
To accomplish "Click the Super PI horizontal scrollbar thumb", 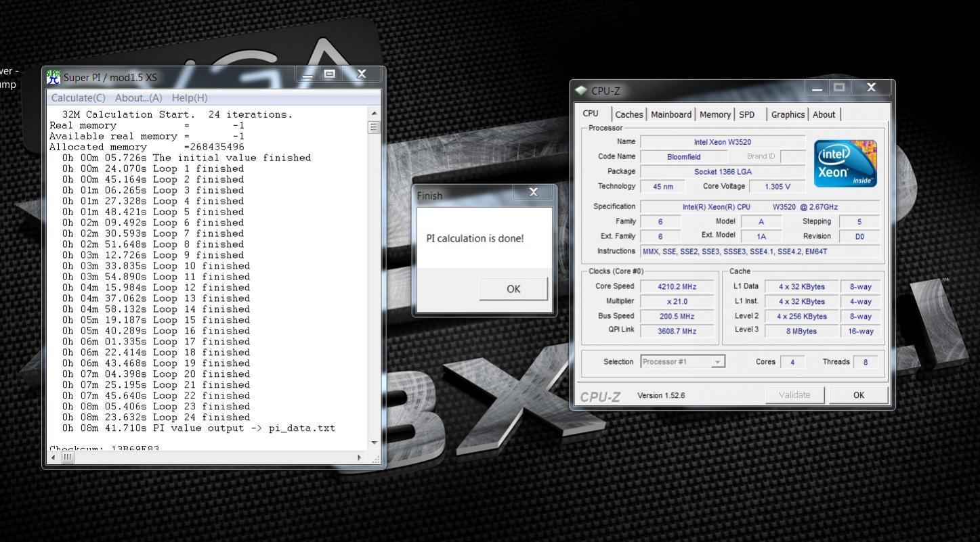I will click(67, 457).
